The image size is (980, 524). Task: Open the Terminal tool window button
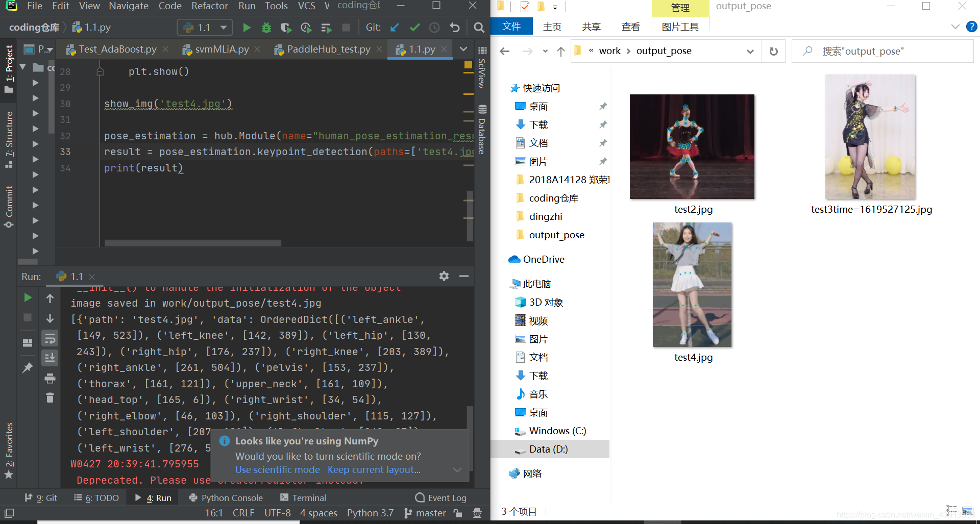pyautogui.click(x=303, y=498)
